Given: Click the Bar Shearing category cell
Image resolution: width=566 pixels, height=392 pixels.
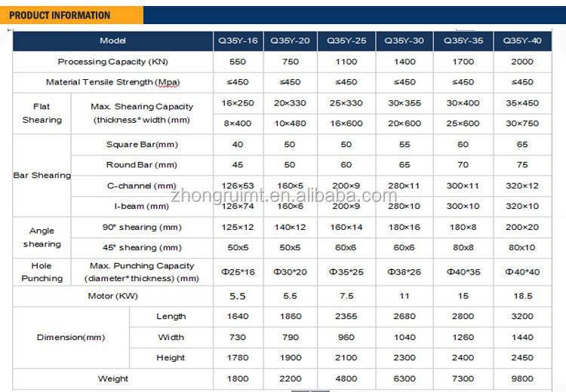Looking at the screenshot, I should click(x=42, y=175).
